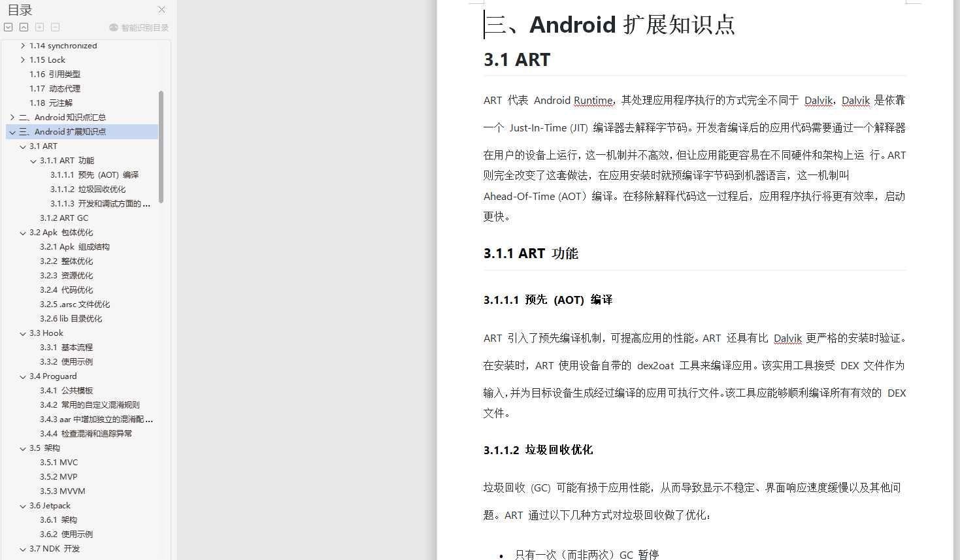The height and width of the screenshot is (560, 960).
Task: Go to 3.2.6 lib 目录优化
Action: (71, 319)
